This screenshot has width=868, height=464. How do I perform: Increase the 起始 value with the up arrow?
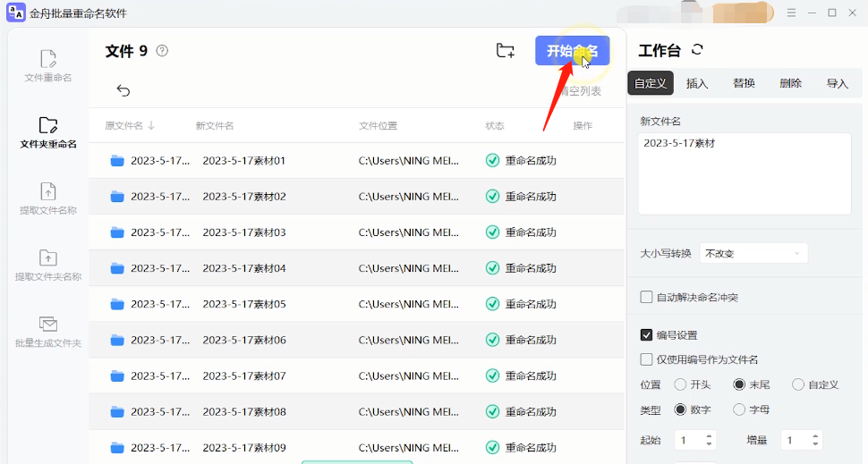pyautogui.click(x=709, y=436)
